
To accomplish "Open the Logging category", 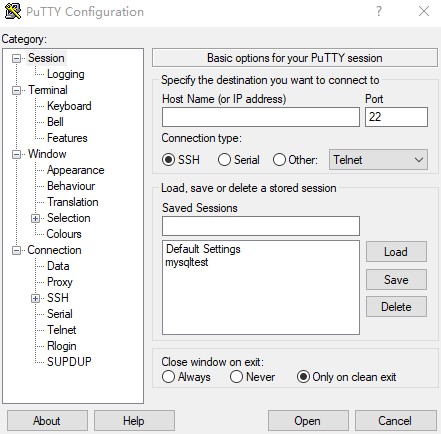I will 66,74.
